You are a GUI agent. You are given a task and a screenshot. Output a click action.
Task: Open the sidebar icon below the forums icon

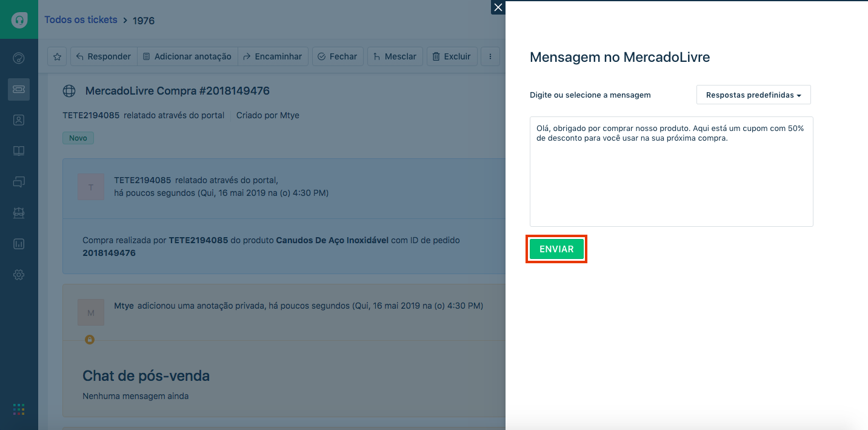pyautogui.click(x=19, y=213)
